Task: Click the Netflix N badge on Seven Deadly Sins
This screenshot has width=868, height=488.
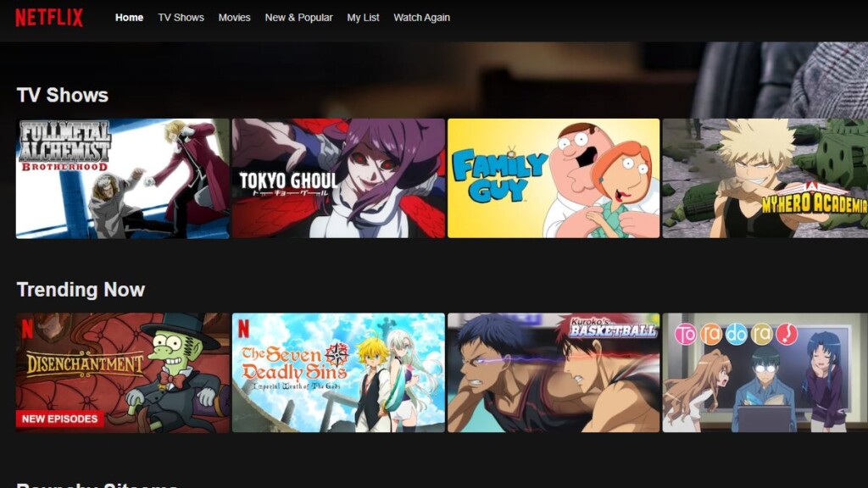Action: point(243,329)
